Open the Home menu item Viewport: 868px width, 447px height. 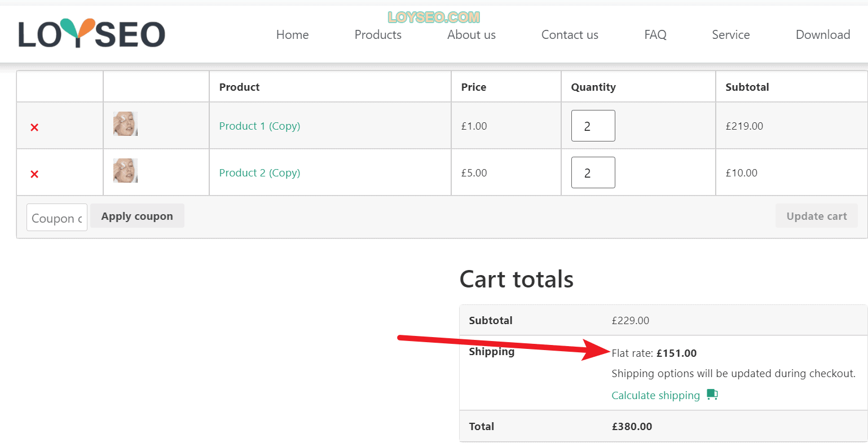pos(292,35)
